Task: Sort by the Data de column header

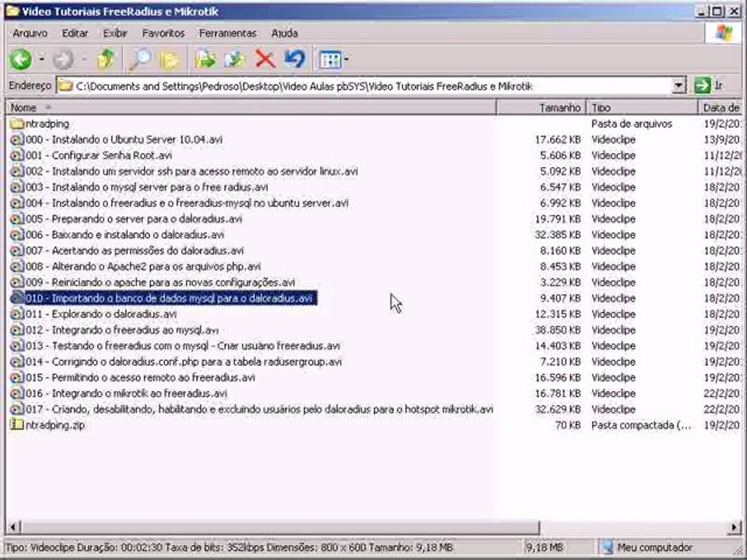Action: [x=721, y=107]
